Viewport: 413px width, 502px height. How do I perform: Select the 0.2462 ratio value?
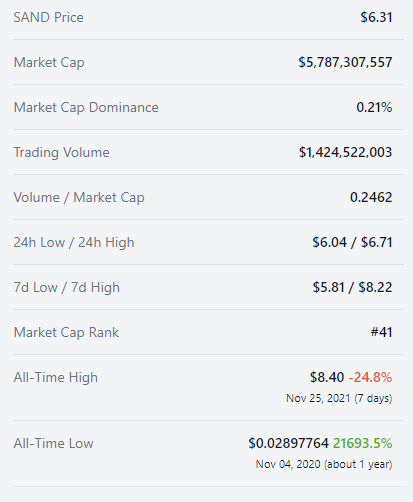371,197
